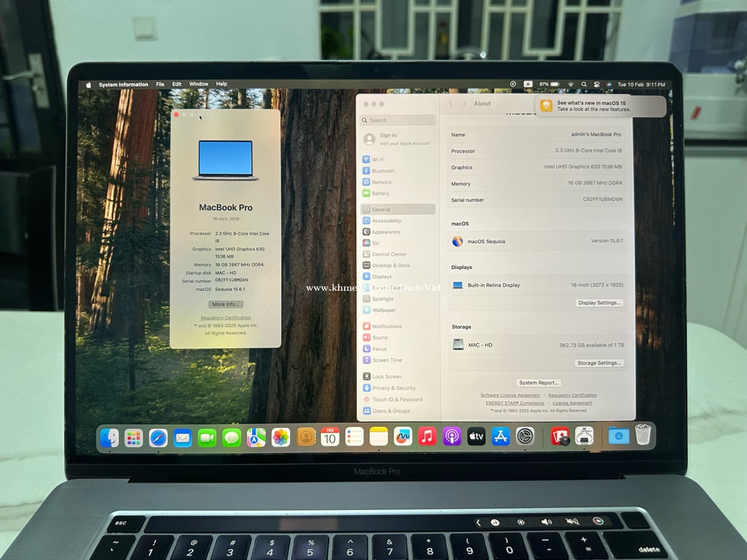
Task: Select Battery in settings sidebar
Action: 380,193
